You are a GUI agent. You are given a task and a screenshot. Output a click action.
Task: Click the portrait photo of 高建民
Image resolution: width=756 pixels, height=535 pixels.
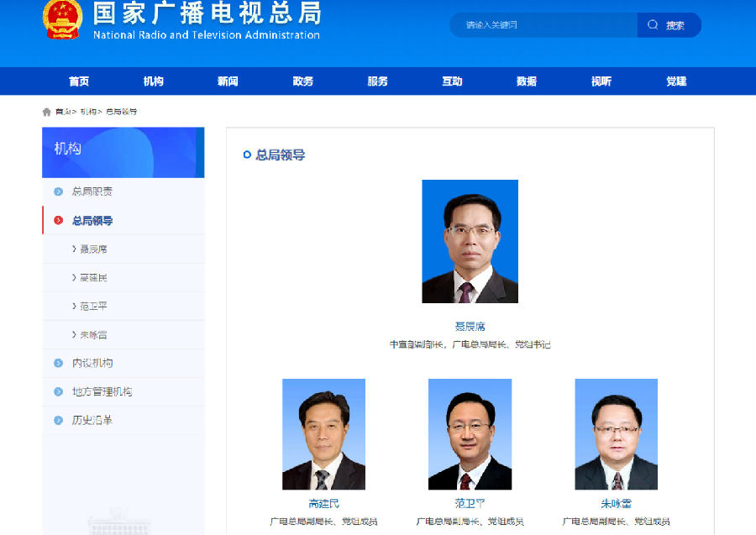click(323, 434)
